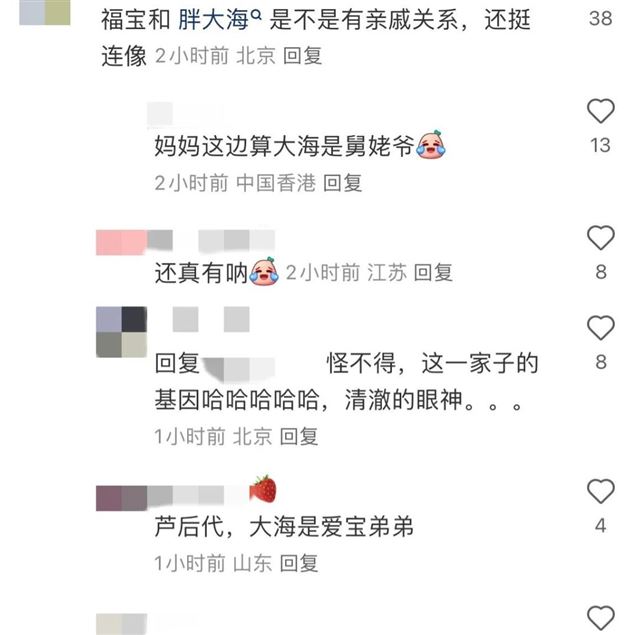Click the 38 like count on top comment

click(x=600, y=18)
